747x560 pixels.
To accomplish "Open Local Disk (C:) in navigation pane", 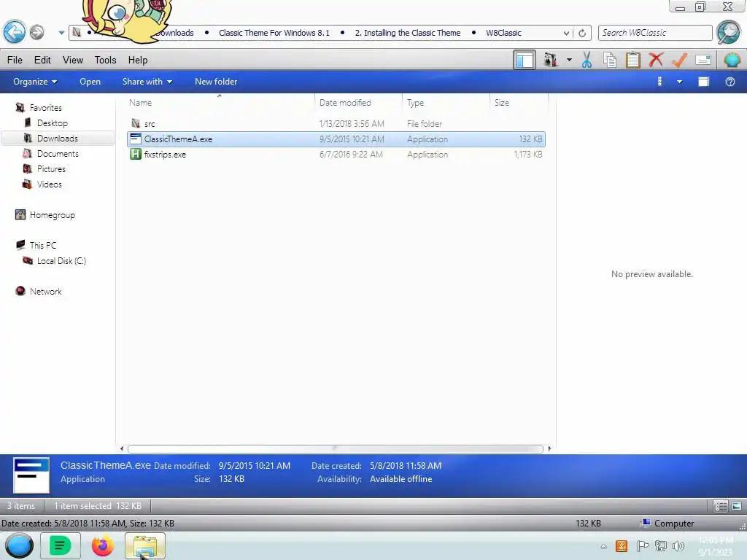I will pos(61,260).
